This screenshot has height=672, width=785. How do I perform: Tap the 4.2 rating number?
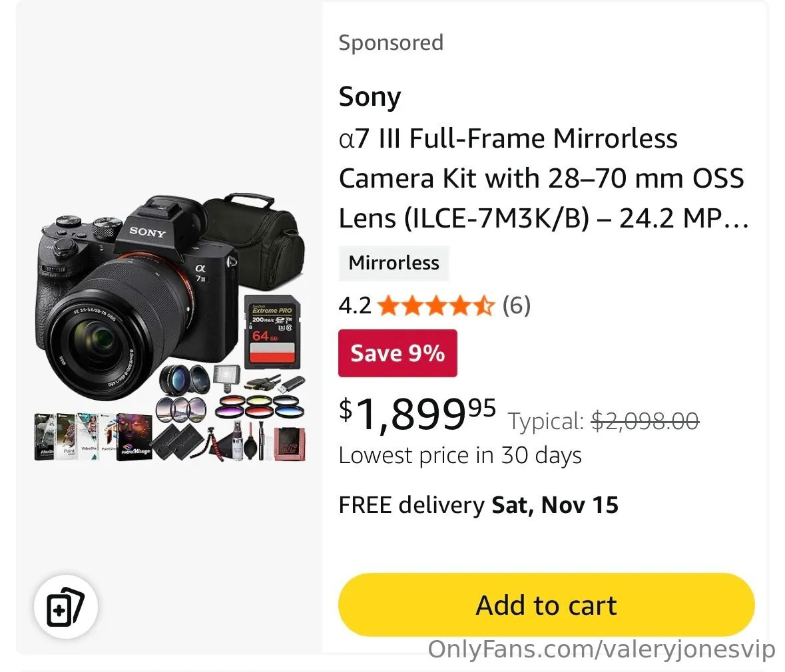[x=355, y=306]
